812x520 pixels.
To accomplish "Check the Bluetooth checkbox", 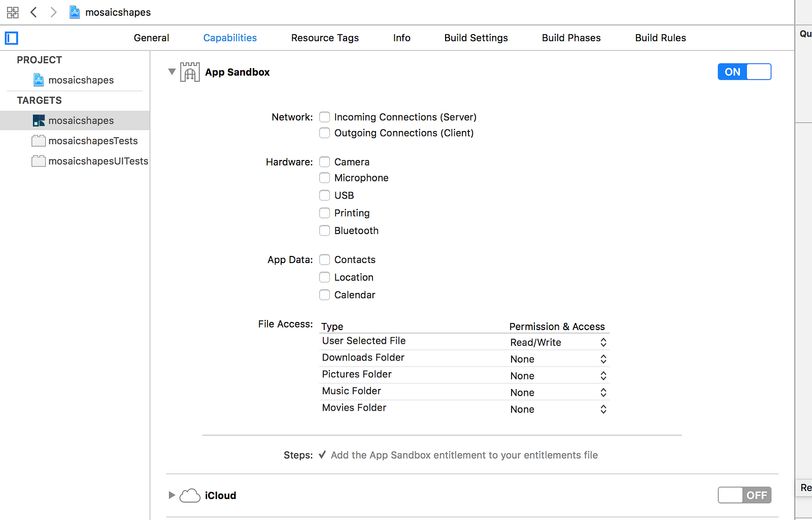I will coord(325,231).
